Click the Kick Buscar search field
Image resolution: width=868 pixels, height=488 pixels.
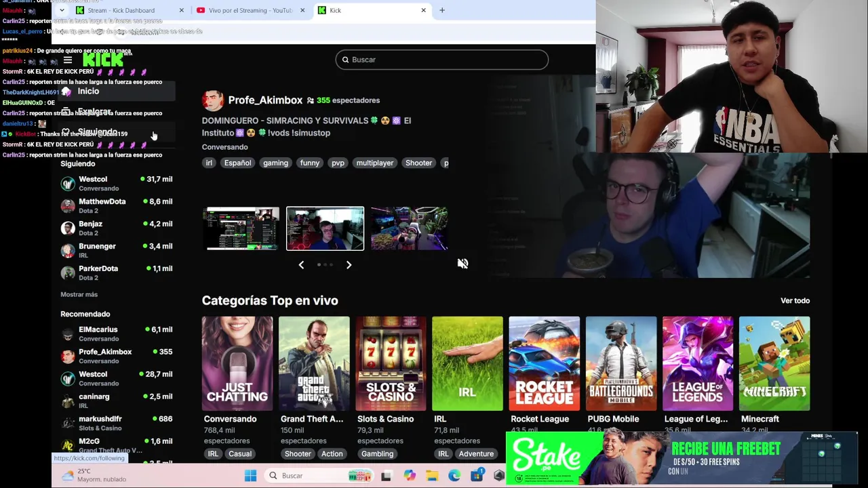pos(441,60)
